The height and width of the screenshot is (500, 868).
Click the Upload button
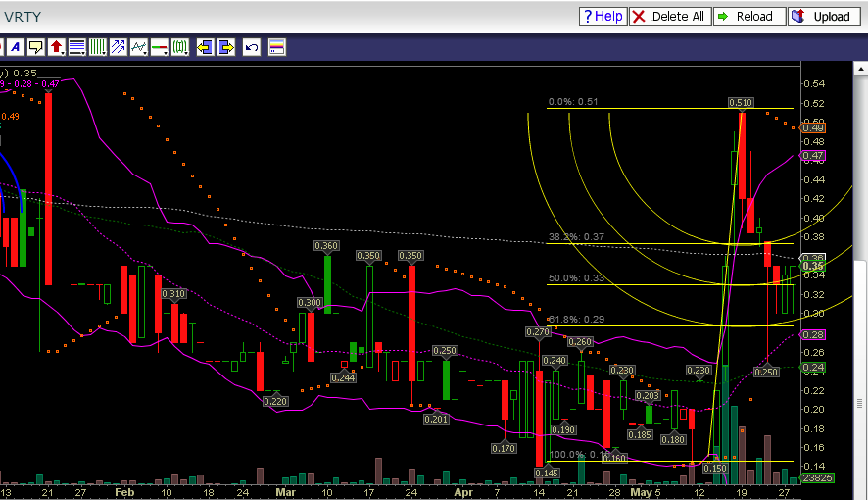point(824,17)
